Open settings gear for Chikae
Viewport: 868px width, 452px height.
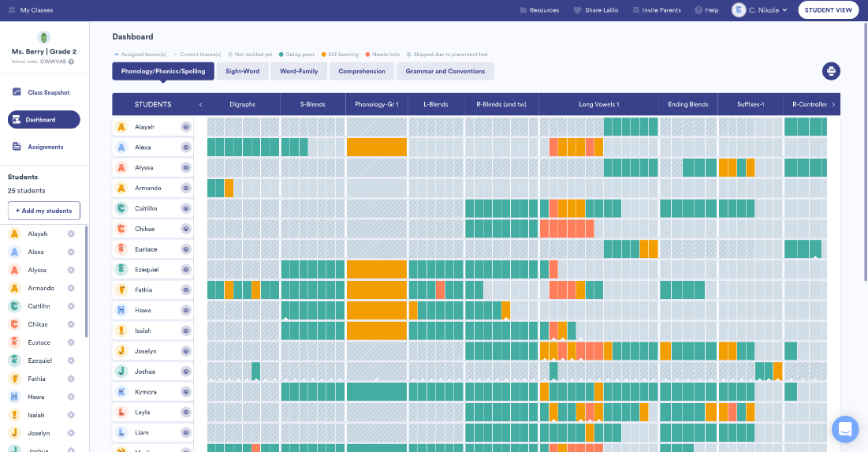71,324
